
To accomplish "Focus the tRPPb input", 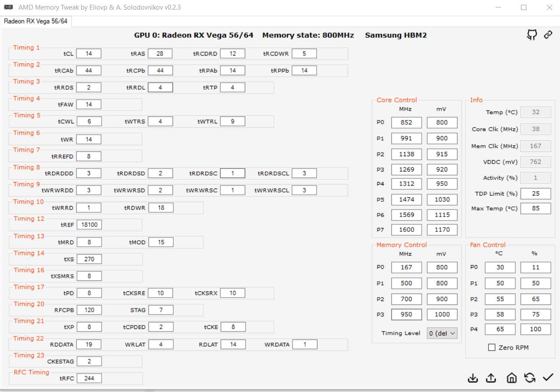I will point(304,70).
